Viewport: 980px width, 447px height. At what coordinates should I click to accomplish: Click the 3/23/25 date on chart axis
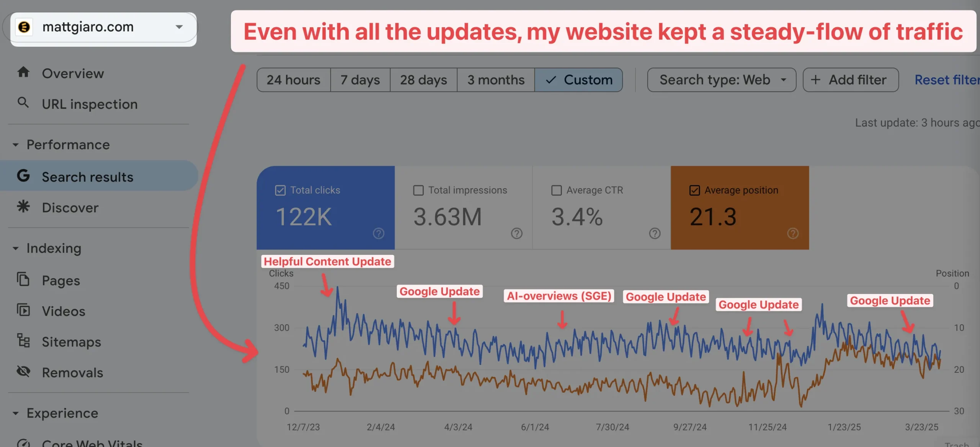tap(921, 427)
